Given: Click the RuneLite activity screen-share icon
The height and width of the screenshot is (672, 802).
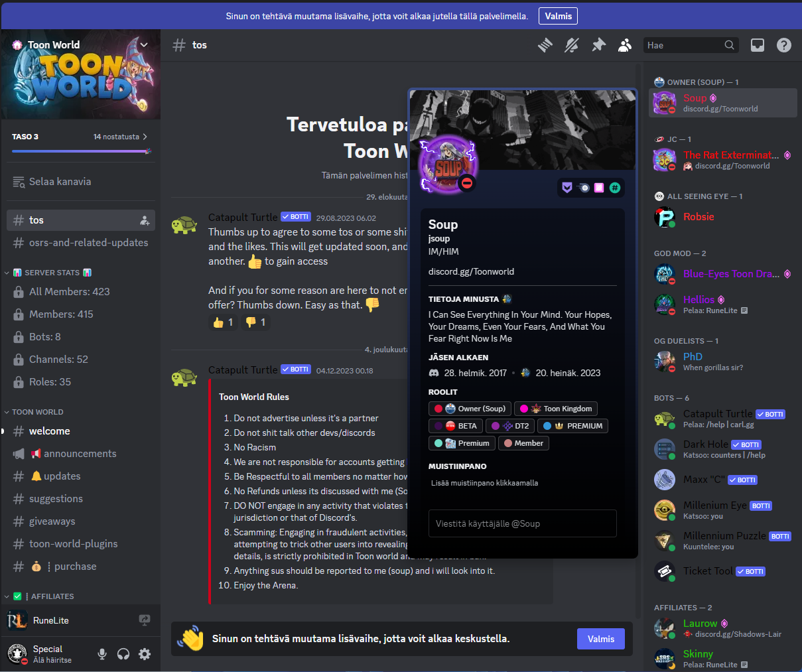Looking at the screenshot, I should point(145,620).
